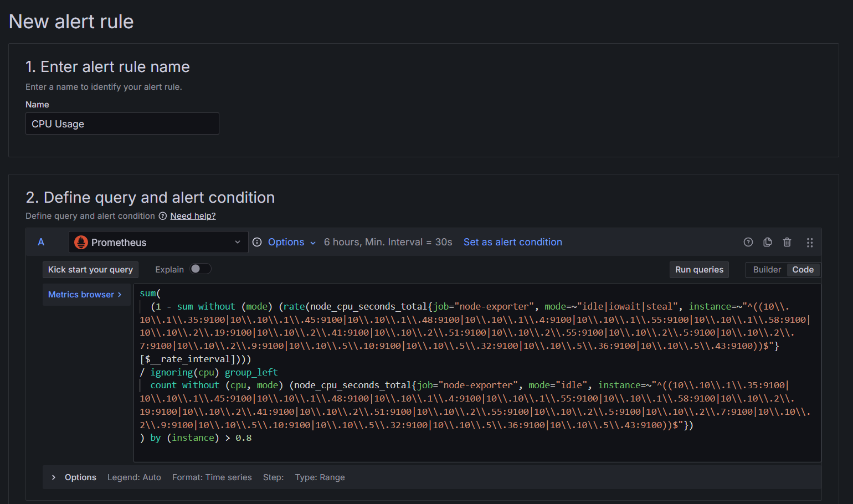Click '[$__rate_interval])))' in the query editor
Screen dimensions: 853x504
coord(196,359)
